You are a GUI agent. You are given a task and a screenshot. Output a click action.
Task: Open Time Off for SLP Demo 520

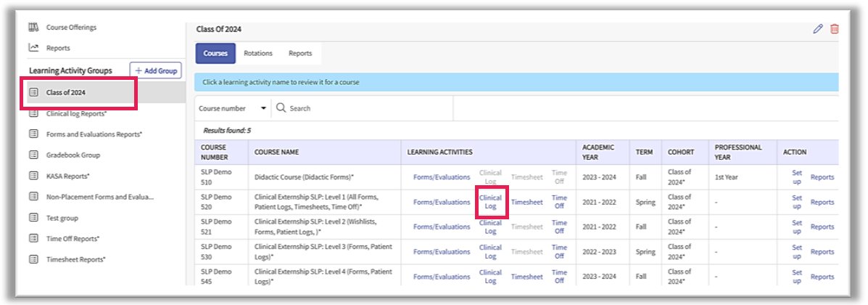coord(559,202)
